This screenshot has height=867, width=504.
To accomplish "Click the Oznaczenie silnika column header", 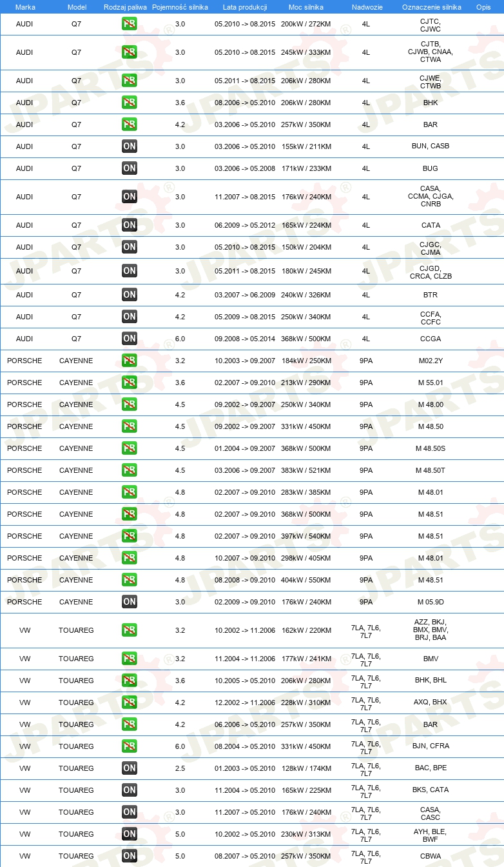I will [431, 6].
